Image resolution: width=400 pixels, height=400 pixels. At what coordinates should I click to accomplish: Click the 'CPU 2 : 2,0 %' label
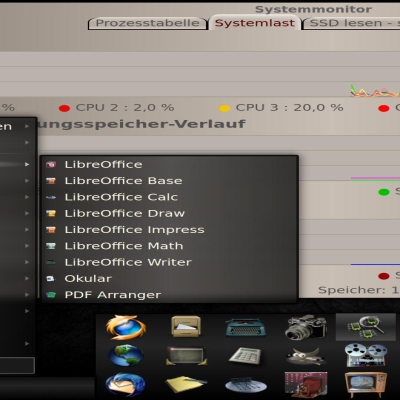(x=125, y=108)
